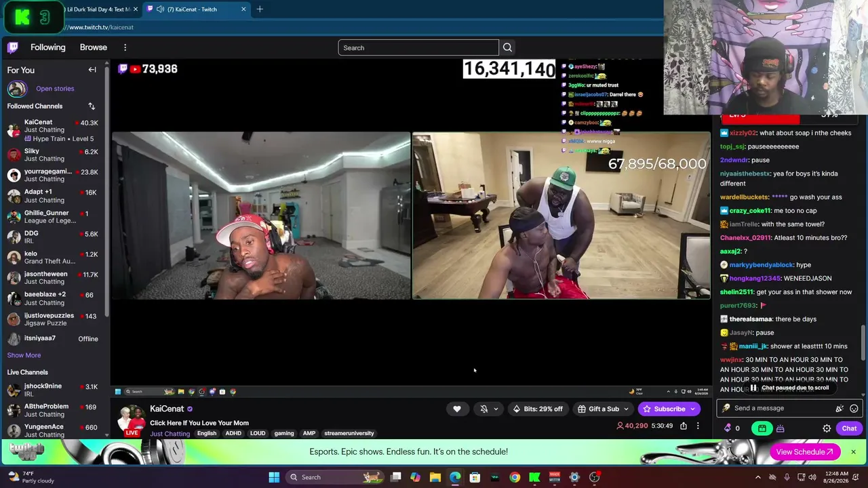Open stream options three-dot menu
The height and width of the screenshot is (488, 868).
[698, 426]
